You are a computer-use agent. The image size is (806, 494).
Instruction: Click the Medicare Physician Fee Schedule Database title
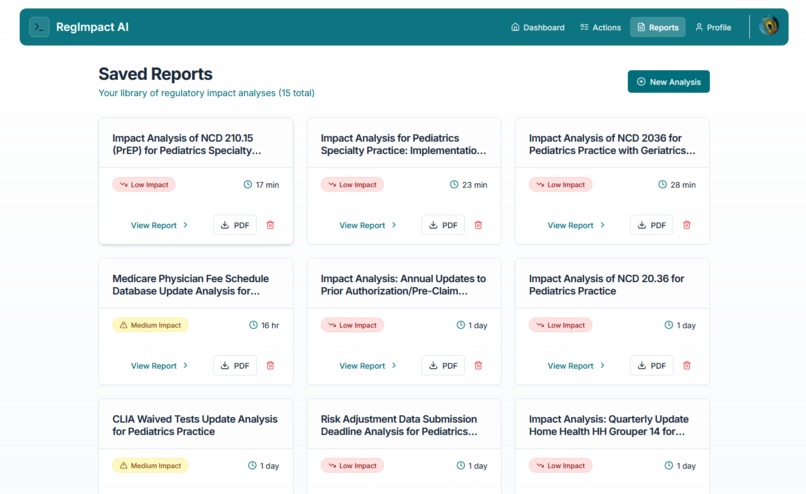pos(191,285)
